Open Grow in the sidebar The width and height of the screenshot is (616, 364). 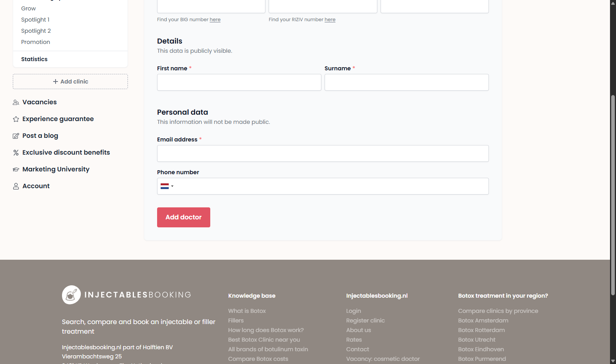(28, 8)
